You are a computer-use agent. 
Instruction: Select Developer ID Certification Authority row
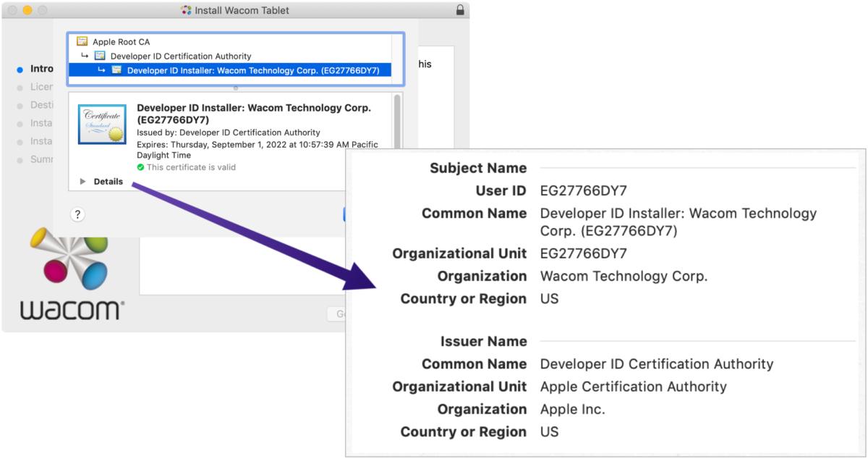coord(229,56)
